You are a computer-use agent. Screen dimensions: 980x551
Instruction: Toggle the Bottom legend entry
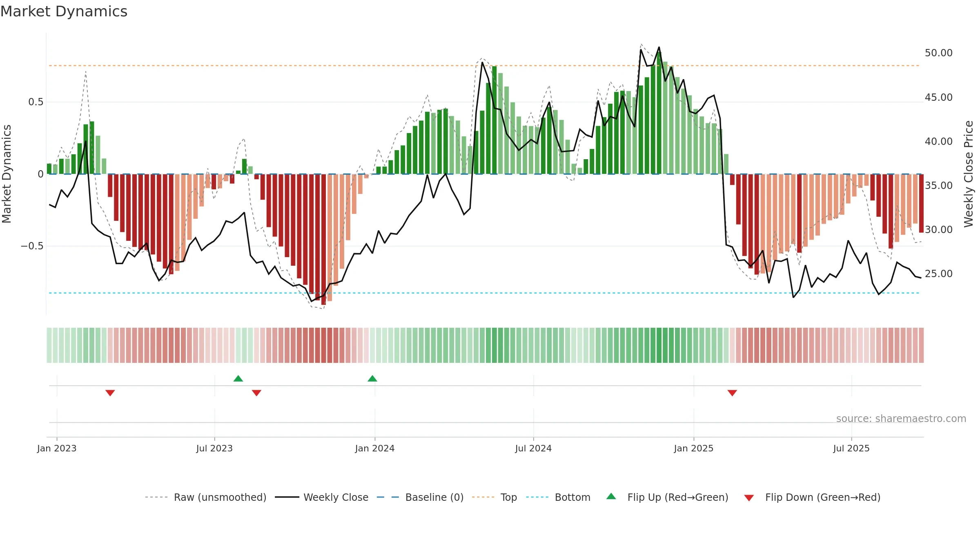point(558,497)
